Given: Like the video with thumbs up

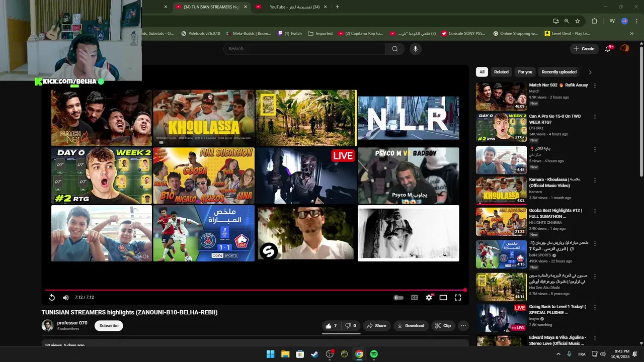Looking at the screenshot, I should (331, 326).
